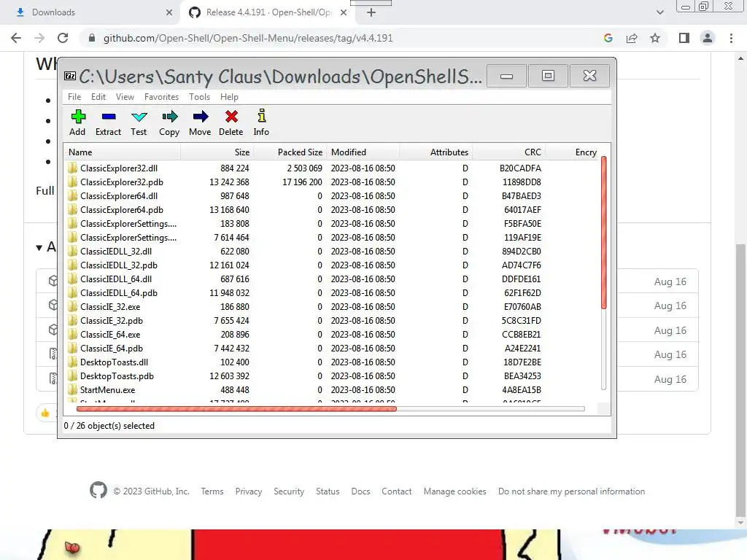Click the folder icon beside DesktopToasts.dll

(x=72, y=362)
